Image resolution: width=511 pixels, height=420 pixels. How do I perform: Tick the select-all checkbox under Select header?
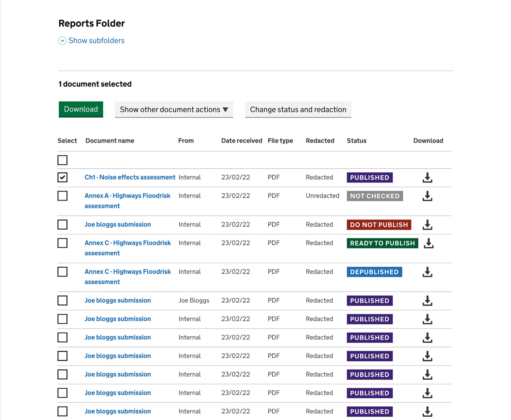(x=63, y=160)
